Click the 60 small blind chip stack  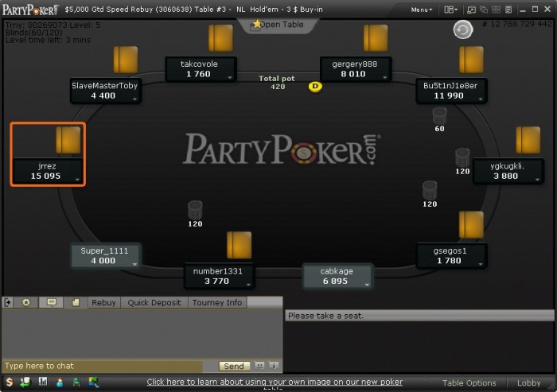click(x=439, y=116)
